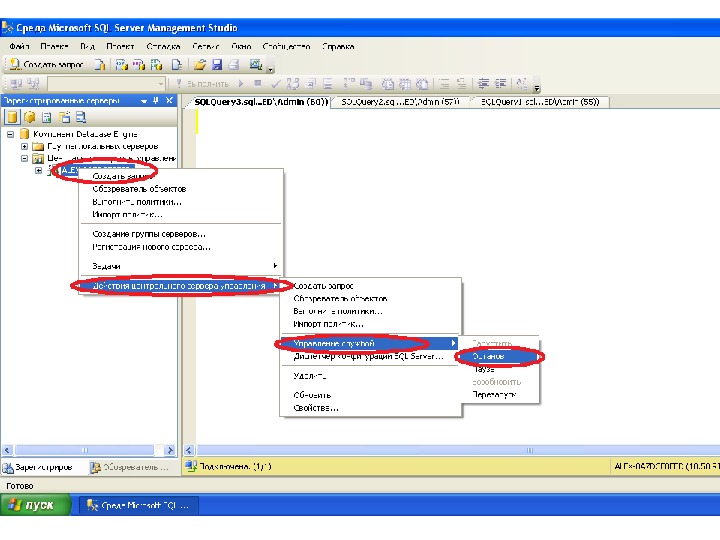Expand the ALEX server tree node

point(39,170)
